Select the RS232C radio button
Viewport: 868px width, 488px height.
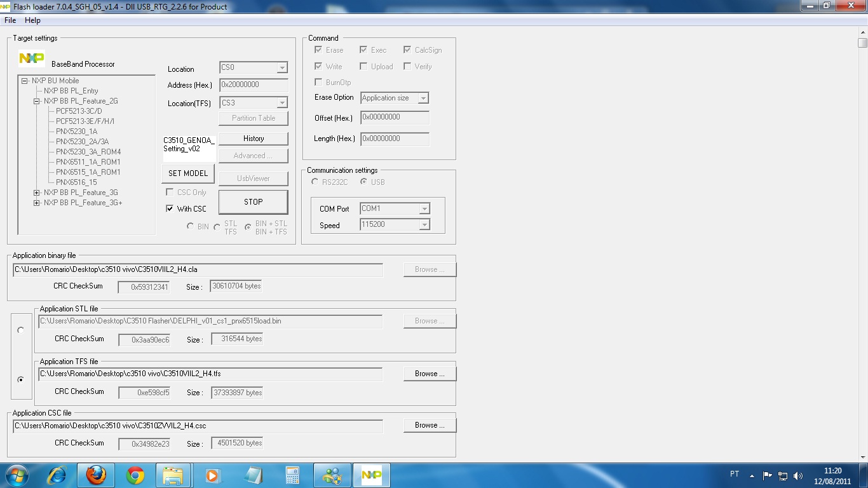(315, 182)
